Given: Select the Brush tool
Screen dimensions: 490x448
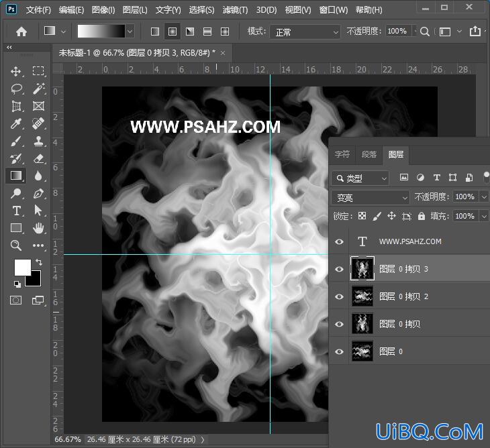Looking at the screenshot, I should 15,141.
